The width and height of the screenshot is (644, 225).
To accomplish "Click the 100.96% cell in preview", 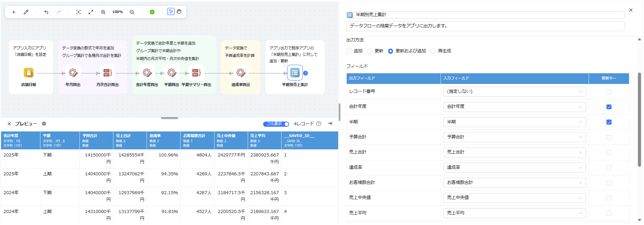I will click(x=164, y=159).
